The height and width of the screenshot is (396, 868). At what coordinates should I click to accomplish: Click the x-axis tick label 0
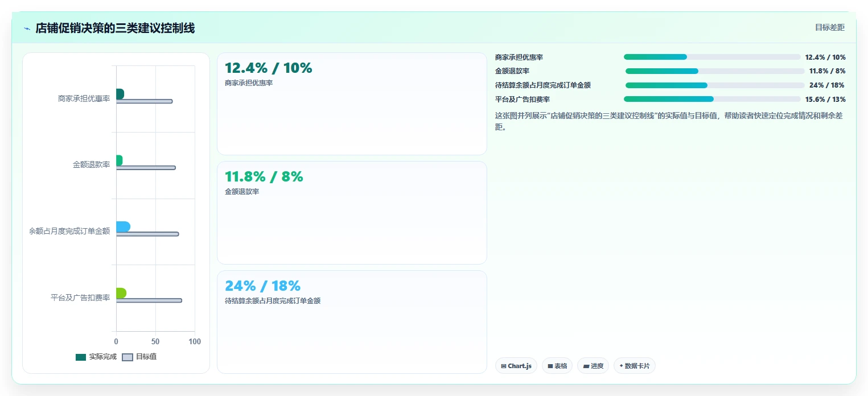pos(116,341)
